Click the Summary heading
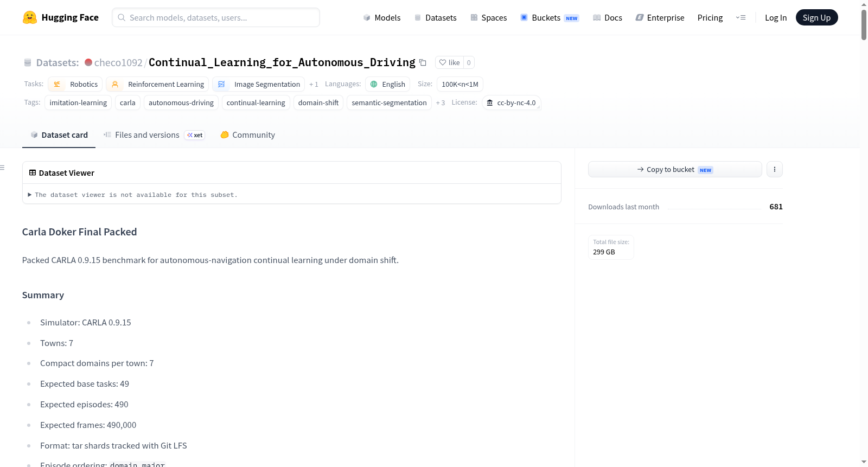This screenshot has height=467, width=868. tap(43, 295)
